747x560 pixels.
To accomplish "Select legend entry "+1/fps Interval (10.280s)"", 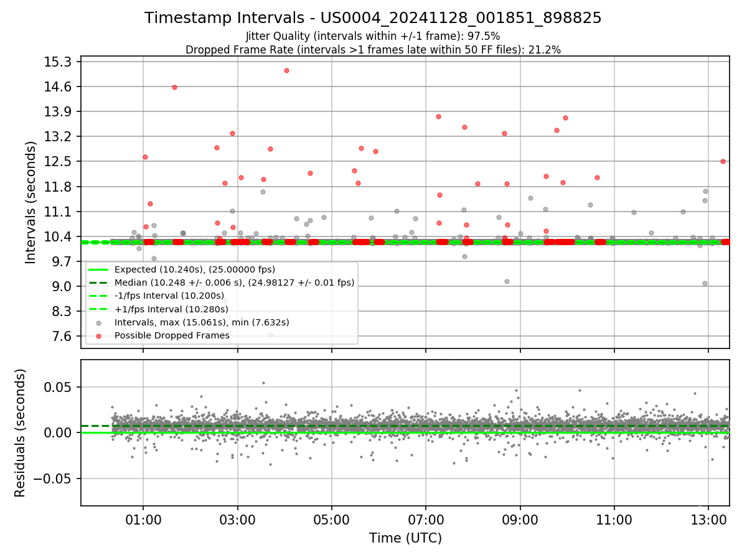I will click(171, 309).
